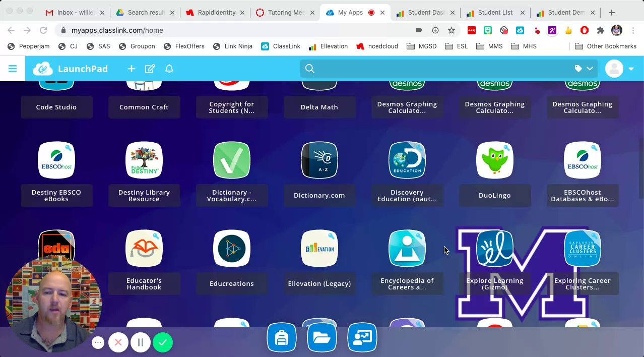
Task: Reload the page
Action: pyautogui.click(x=43, y=30)
